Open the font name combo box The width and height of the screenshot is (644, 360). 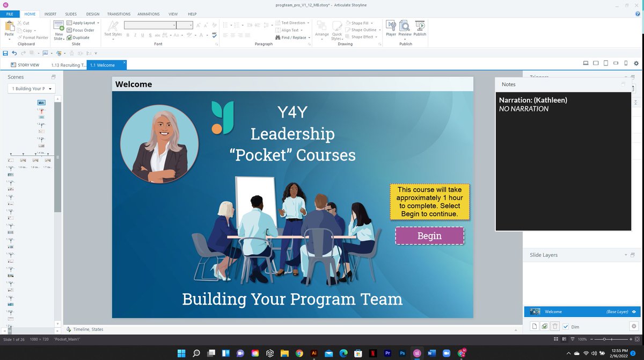(x=150, y=25)
